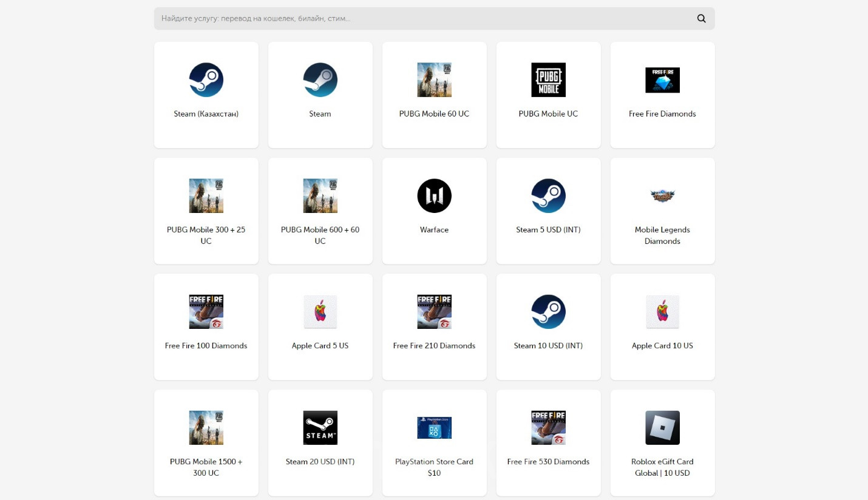
Task: Select the "Steam 20 USD (INT)" text
Action: (x=320, y=462)
